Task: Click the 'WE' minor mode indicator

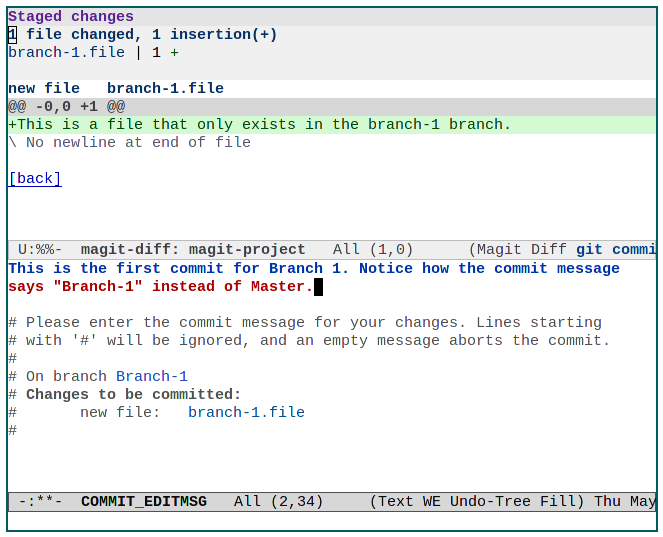Action: point(431,501)
